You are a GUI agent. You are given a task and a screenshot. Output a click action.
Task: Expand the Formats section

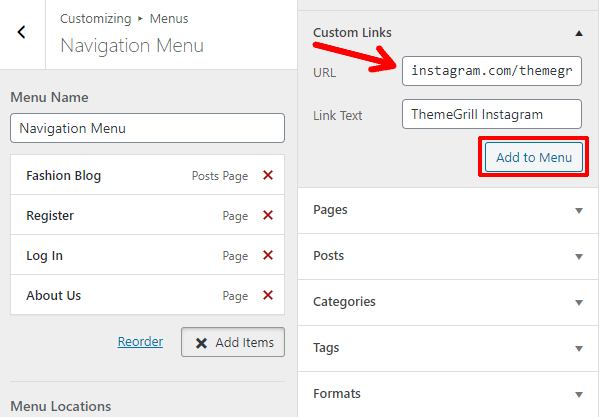click(x=578, y=394)
